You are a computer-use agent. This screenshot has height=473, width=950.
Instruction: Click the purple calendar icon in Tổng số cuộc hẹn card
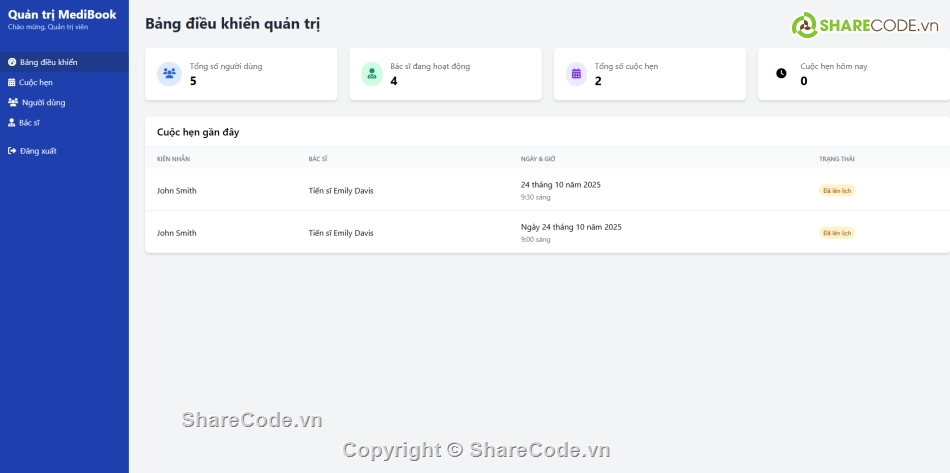(x=576, y=74)
